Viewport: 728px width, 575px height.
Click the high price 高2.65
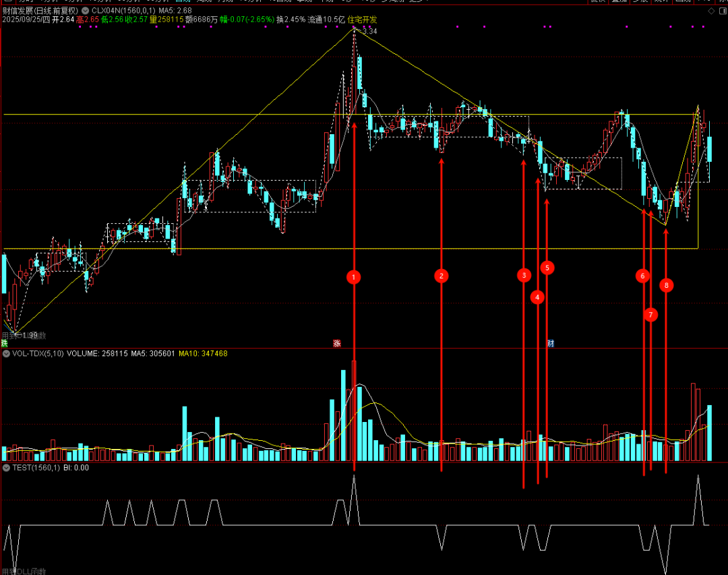(x=88, y=20)
